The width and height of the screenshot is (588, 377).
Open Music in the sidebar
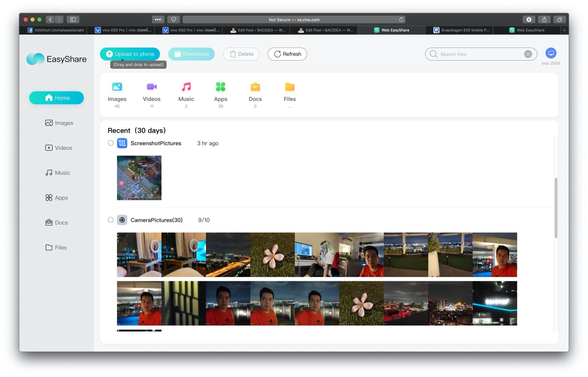point(58,173)
